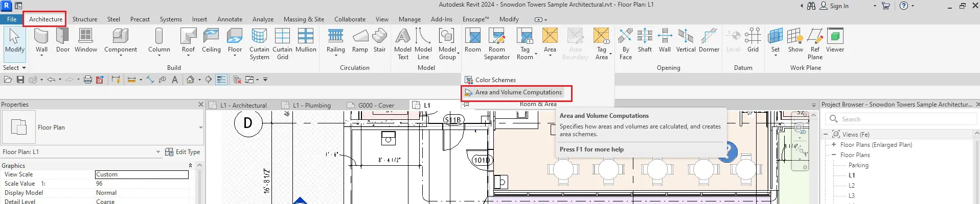Viewport: 980px width, 204px height.
Task: Open the Color Schemes option
Action: (x=495, y=80)
